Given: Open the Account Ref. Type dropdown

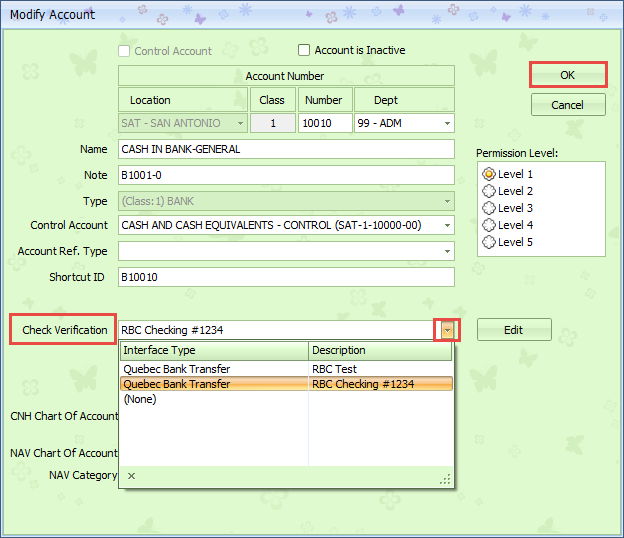Looking at the screenshot, I should pyautogui.click(x=447, y=251).
